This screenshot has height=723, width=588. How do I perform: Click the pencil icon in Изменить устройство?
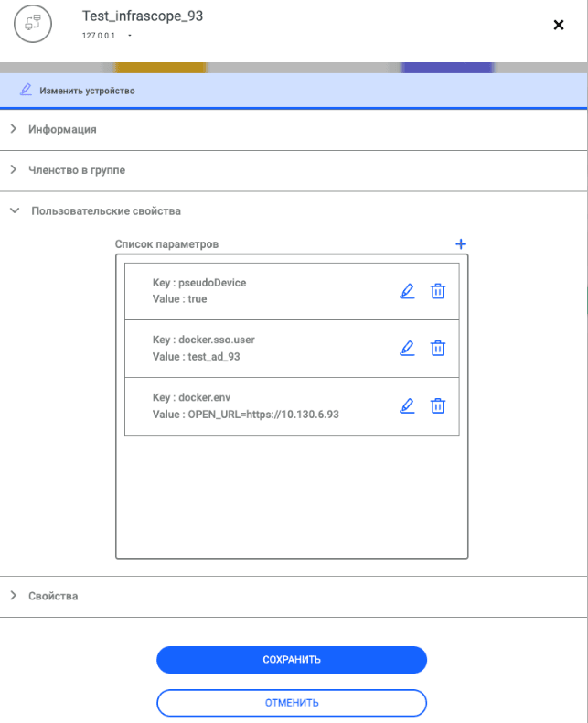[x=26, y=90]
